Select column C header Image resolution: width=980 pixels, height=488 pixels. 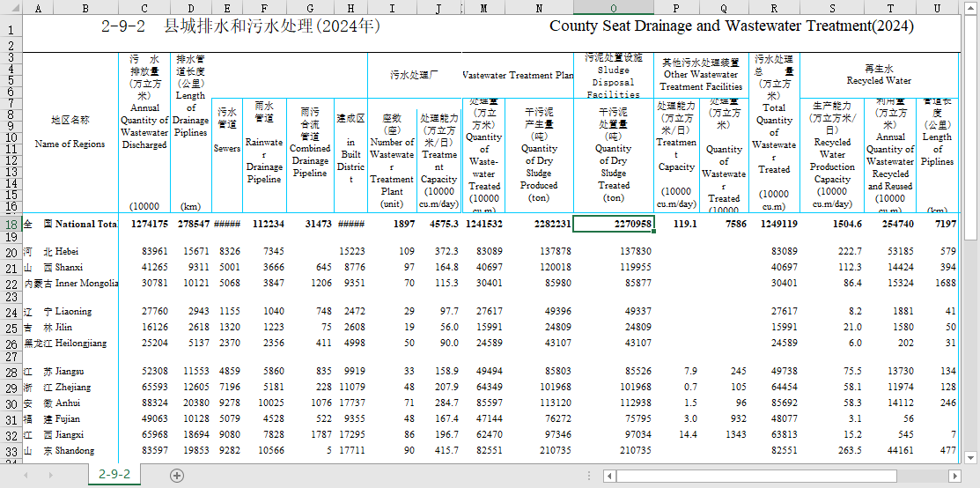coord(144,8)
